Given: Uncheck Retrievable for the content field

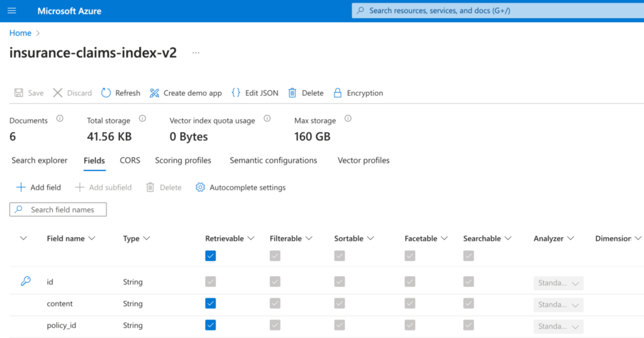Looking at the screenshot, I should point(211,303).
